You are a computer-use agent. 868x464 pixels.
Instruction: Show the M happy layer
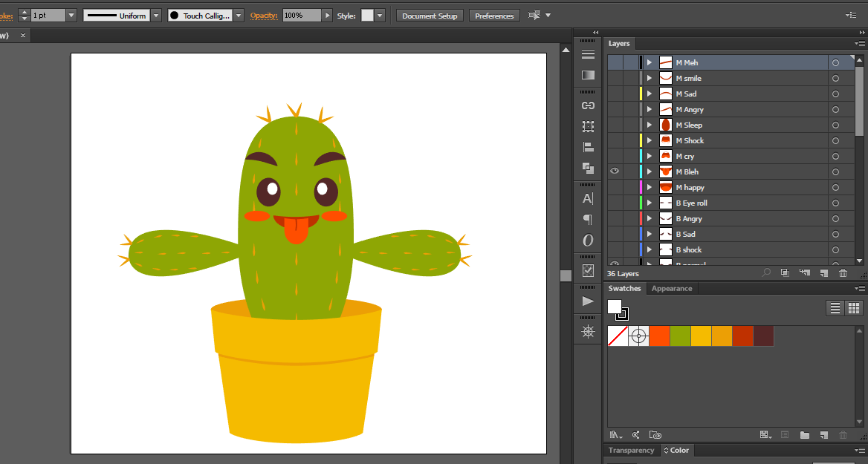point(615,187)
